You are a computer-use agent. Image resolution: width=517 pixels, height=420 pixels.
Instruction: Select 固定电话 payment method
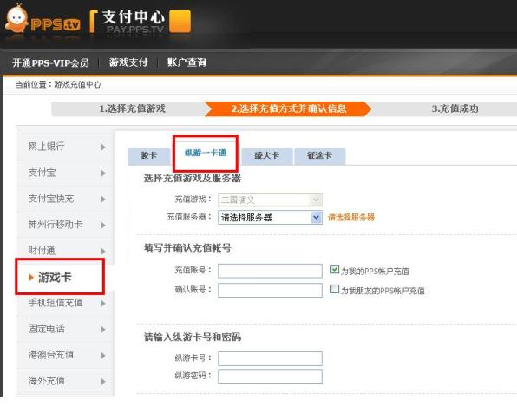click(x=65, y=329)
